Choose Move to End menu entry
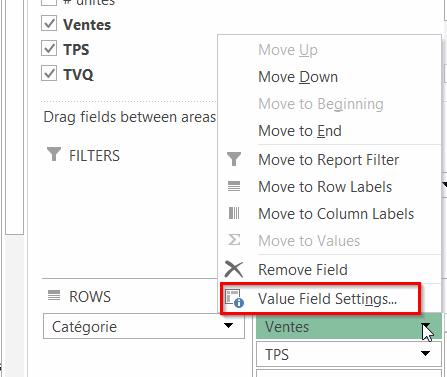Viewport: 447px width, 377px height. coord(300,131)
